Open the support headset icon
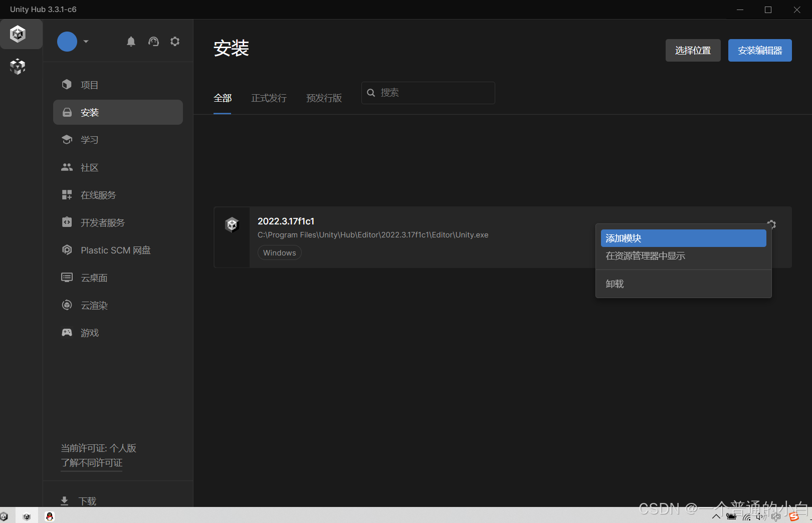812x523 pixels. tap(153, 42)
